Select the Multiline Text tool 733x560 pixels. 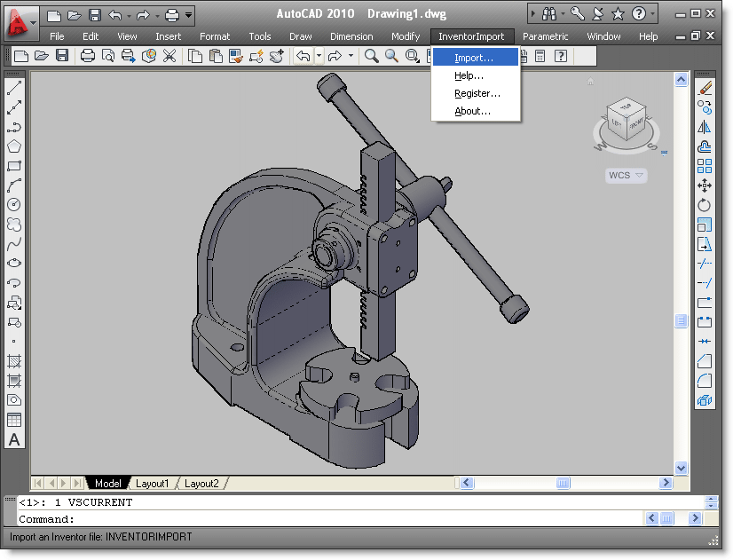coord(14,439)
